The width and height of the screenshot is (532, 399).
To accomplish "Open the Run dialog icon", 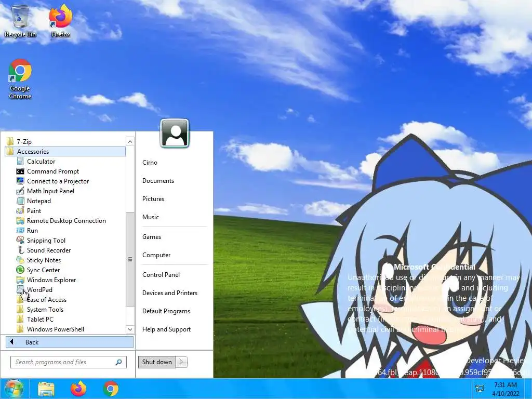I will 20,230.
